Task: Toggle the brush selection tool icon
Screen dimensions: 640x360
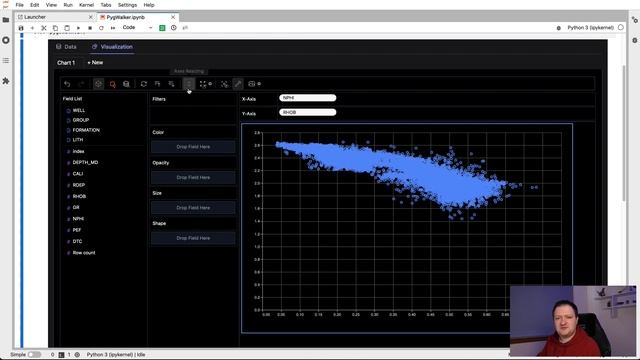Action: pos(224,84)
